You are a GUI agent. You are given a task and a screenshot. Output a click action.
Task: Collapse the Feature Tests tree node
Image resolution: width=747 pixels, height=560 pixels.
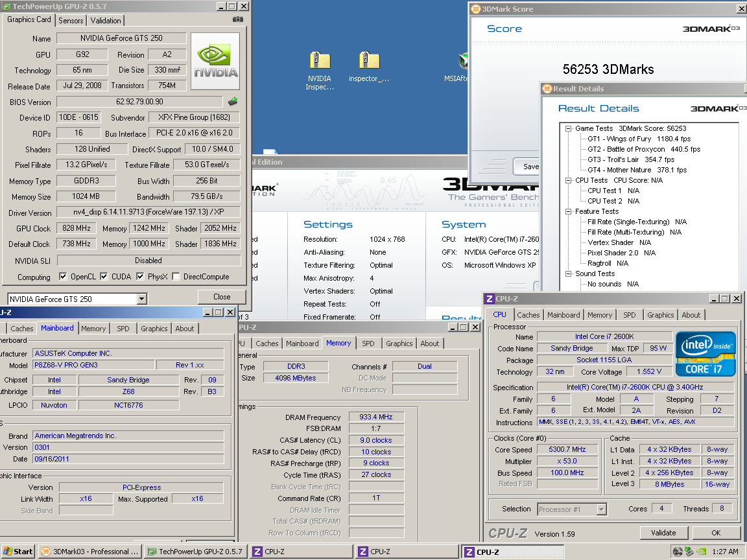(568, 211)
